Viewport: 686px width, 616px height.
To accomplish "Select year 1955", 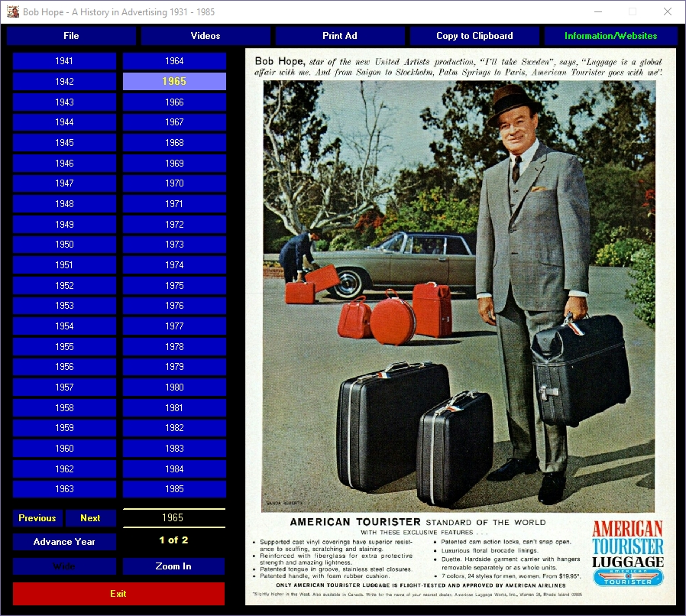I will 64,347.
